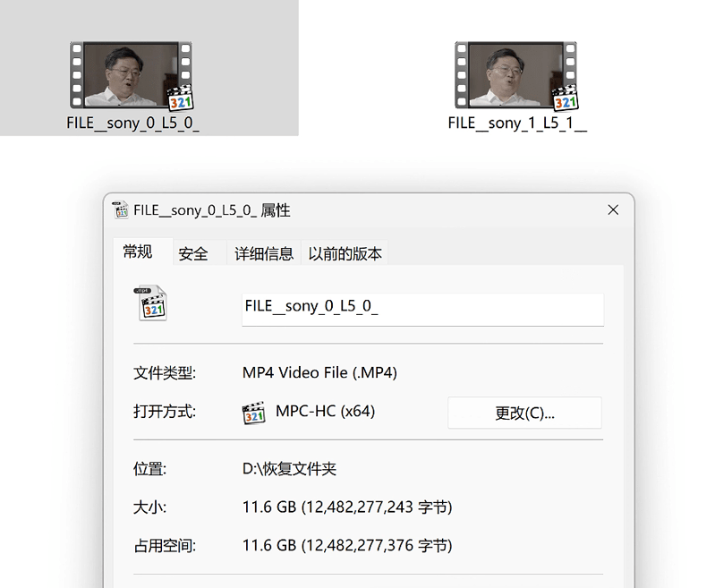715x588 pixels.
Task: Open the 以前的版本 tab
Action: [x=345, y=253]
